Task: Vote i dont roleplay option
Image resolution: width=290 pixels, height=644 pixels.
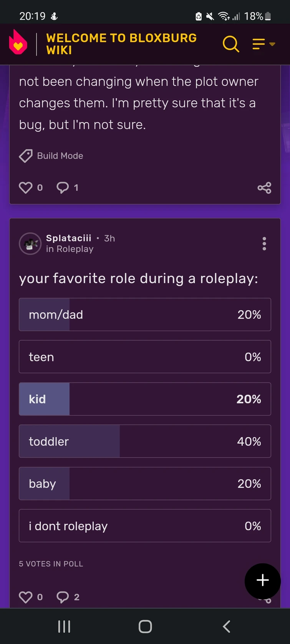Action: [x=145, y=526]
